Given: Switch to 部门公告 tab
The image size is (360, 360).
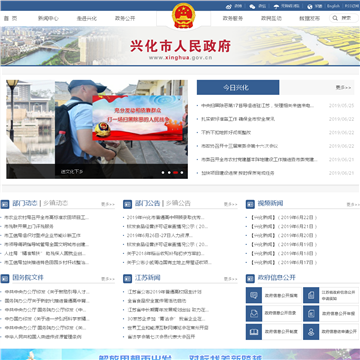Looking at the screenshot, I should click(147, 203).
